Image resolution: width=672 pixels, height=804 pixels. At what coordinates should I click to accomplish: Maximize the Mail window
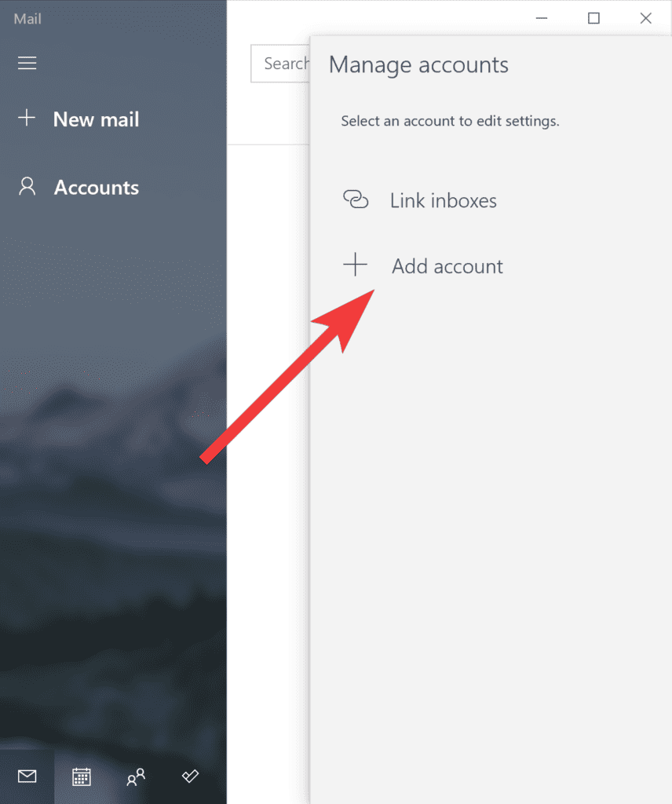[593, 18]
